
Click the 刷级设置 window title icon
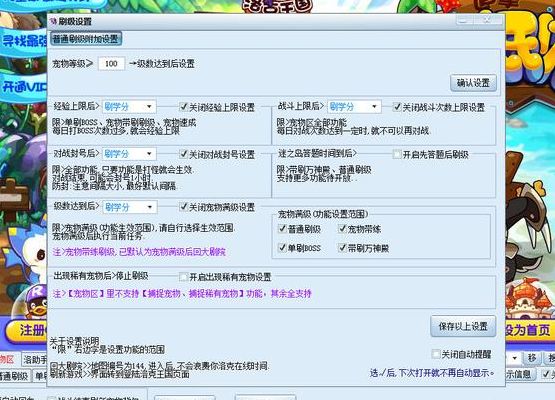tap(54, 21)
